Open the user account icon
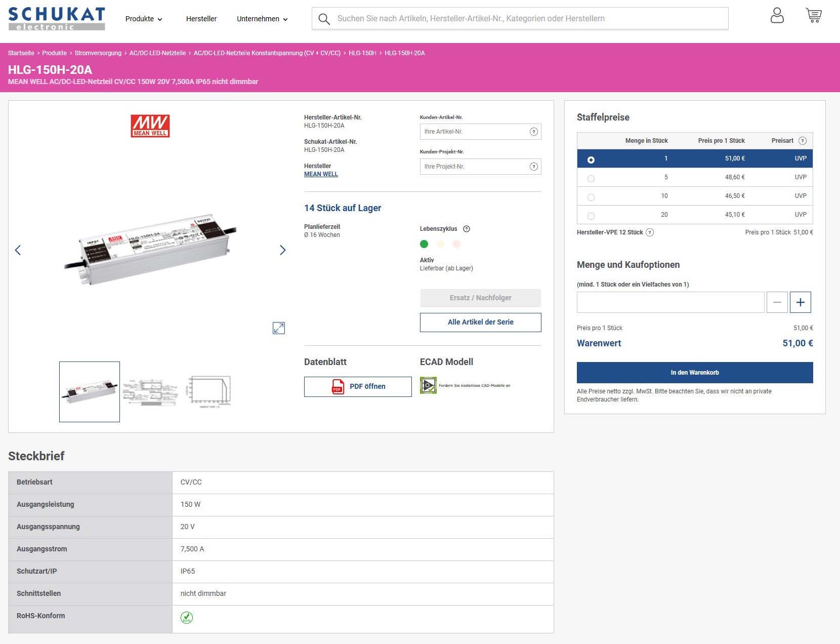840x644 pixels. 777,16
